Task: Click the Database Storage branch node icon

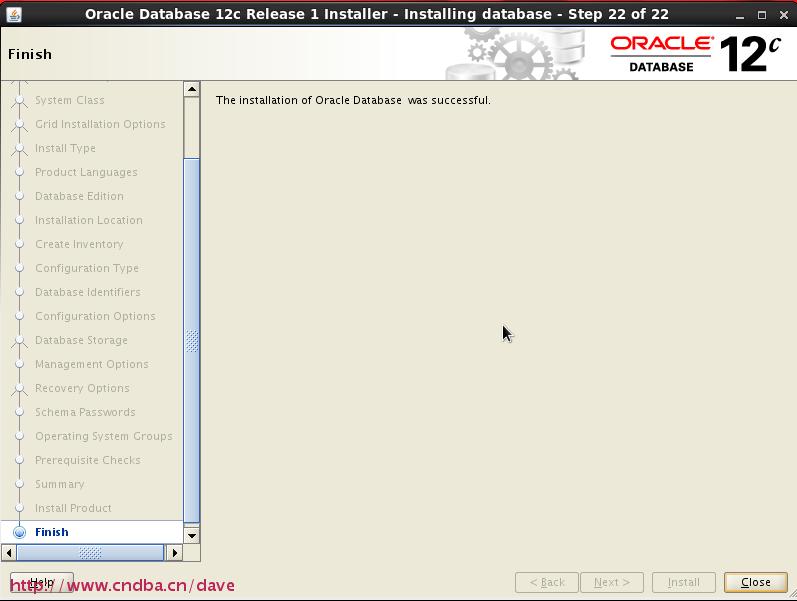Action: coord(19,341)
